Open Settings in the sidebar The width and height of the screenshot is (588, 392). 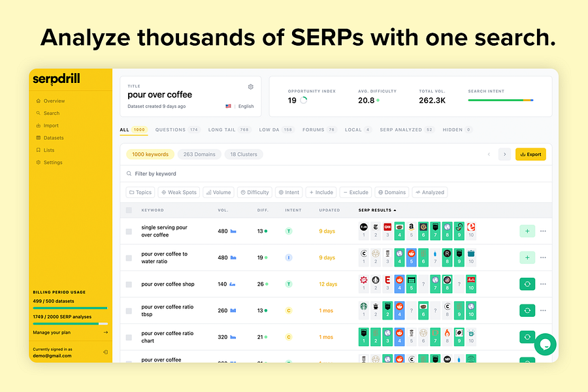49,163
